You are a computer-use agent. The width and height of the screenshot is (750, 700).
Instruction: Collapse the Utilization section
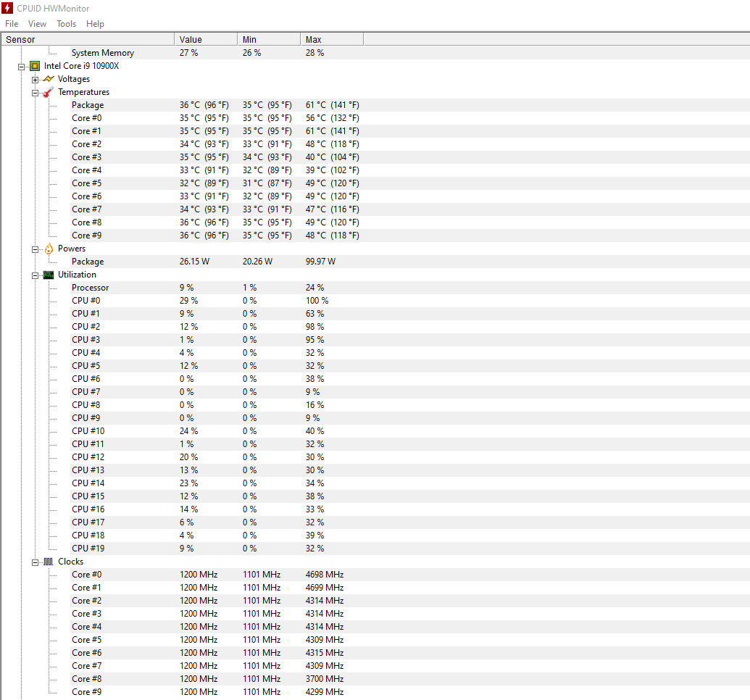point(35,275)
